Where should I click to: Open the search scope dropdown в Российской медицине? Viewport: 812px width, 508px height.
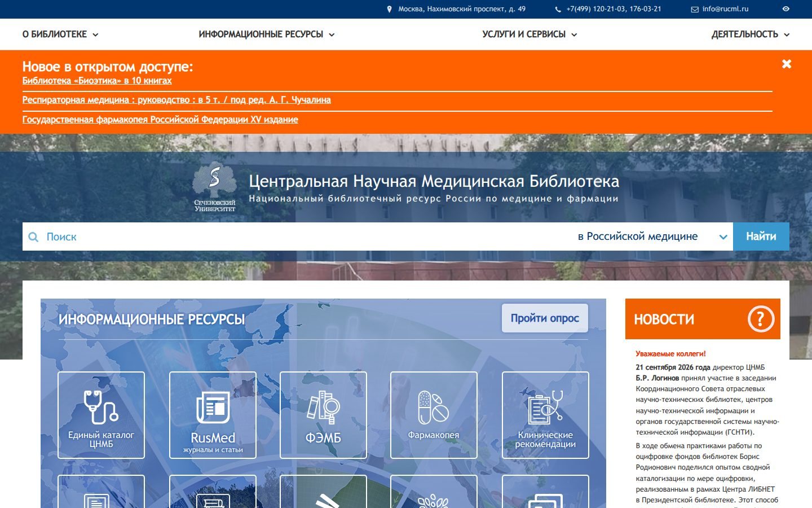click(652, 237)
